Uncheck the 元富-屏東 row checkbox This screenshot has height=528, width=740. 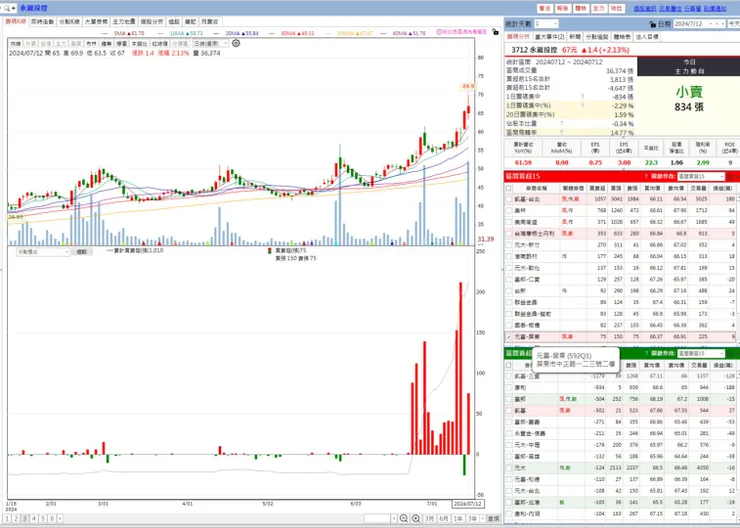(509, 337)
